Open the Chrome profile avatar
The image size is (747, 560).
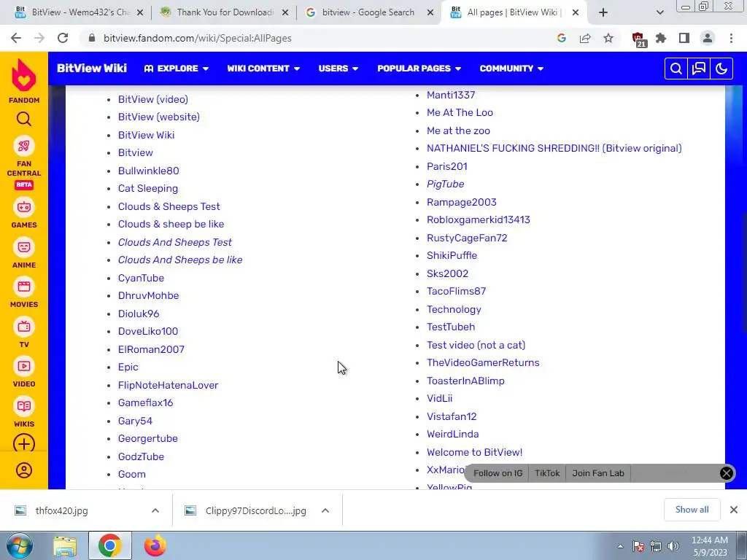pyautogui.click(x=708, y=38)
